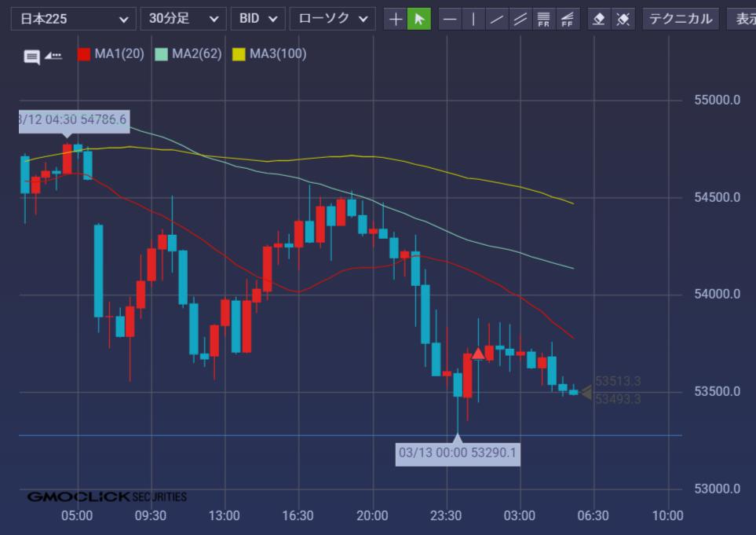
Task: Select the crosshair cursor tool
Action: (396, 19)
